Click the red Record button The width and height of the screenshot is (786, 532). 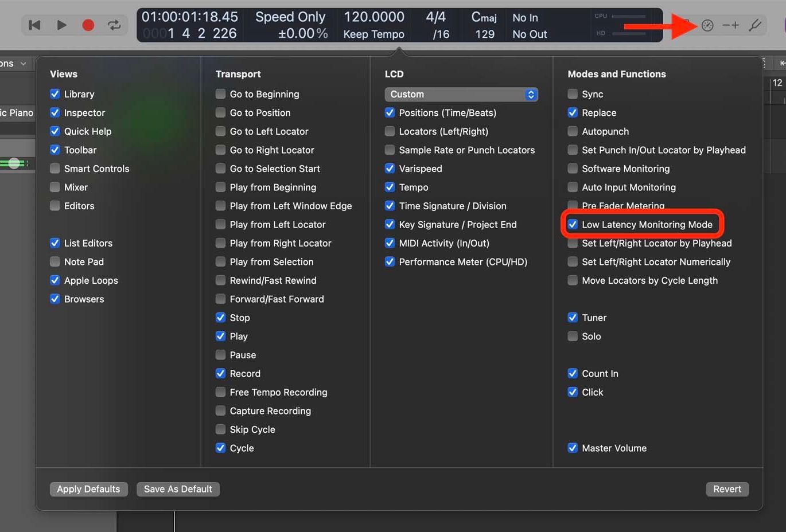coord(88,25)
